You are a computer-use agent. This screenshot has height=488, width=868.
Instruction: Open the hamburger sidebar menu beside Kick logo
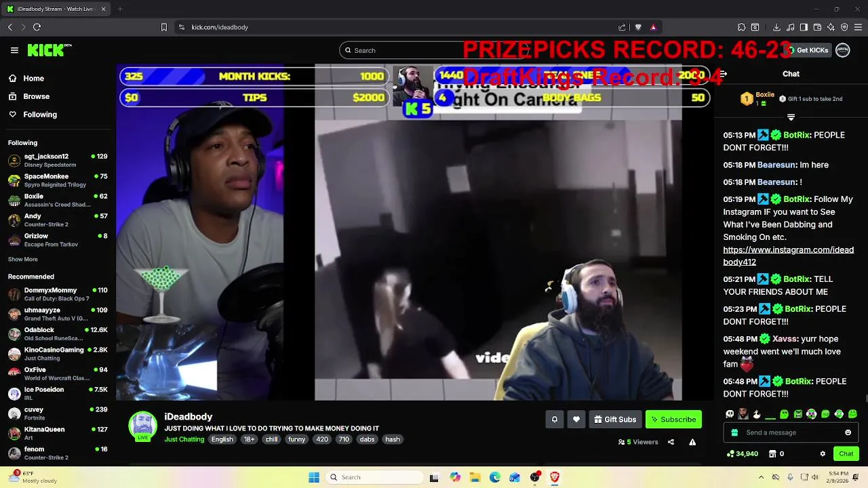[x=14, y=50]
